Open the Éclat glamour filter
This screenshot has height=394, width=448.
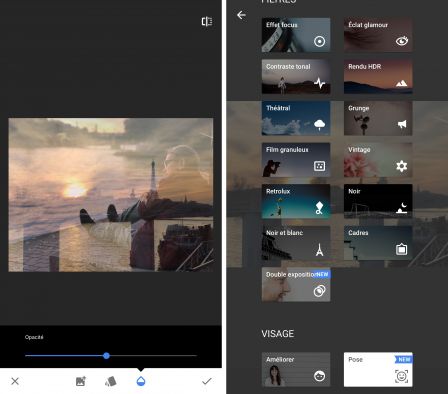coord(378,35)
